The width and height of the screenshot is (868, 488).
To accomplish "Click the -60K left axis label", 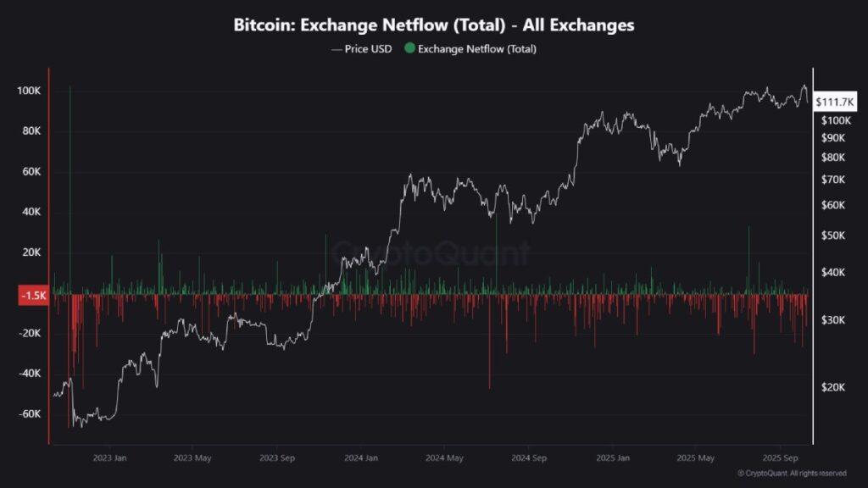I will point(30,414).
